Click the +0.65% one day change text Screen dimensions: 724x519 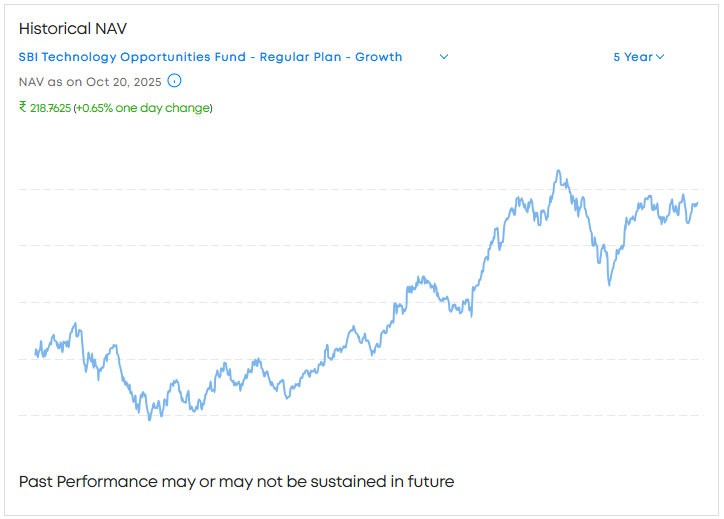[x=143, y=108]
